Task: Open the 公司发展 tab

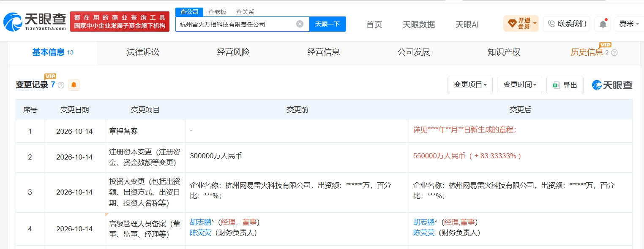Action: (414, 52)
